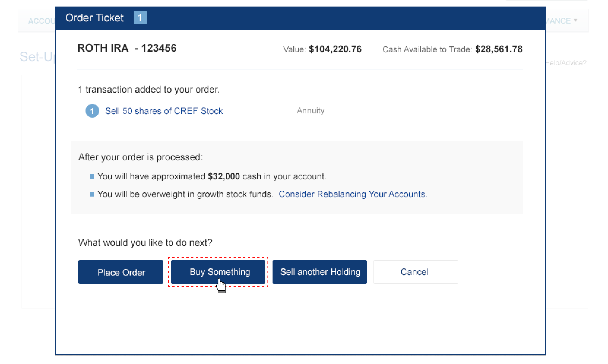
Task: Click the blue bullet beside the approximated cash line
Action: 92,176
